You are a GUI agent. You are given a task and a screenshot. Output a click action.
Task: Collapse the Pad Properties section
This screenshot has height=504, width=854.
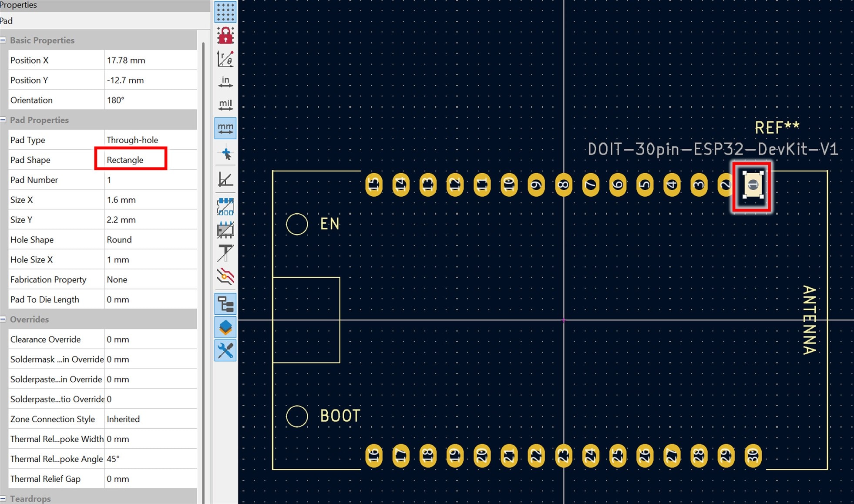[3, 120]
